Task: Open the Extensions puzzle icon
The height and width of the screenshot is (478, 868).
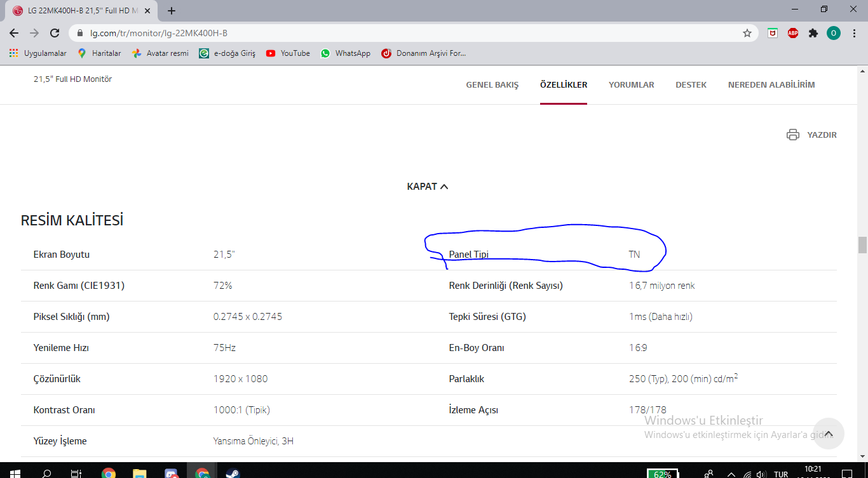Action: coord(813,33)
